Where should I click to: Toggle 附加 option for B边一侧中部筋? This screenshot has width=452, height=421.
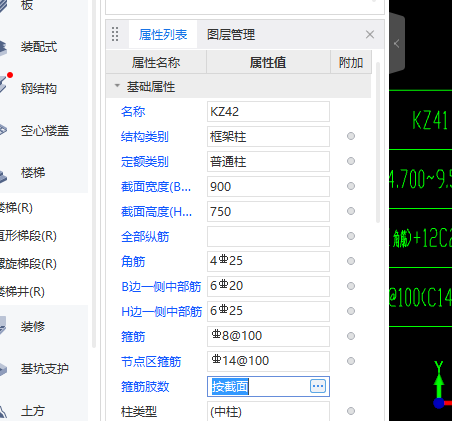[351, 286]
